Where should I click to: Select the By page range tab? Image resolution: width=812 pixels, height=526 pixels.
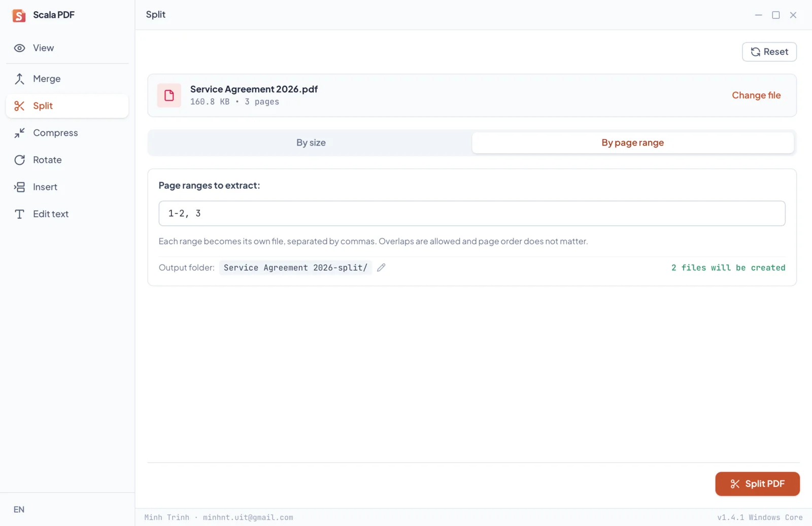633,143
